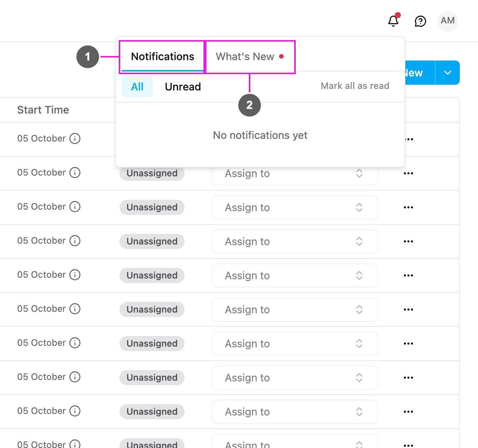Select the All notifications filter

pyautogui.click(x=137, y=87)
